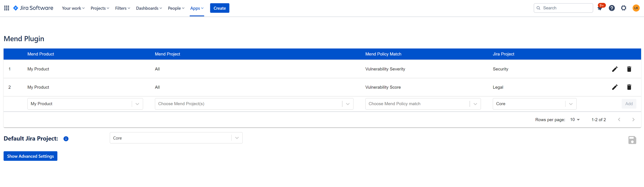This screenshot has height=187, width=644.
Task: Edit the Vulnerability Score mapping row
Action: click(x=615, y=87)
